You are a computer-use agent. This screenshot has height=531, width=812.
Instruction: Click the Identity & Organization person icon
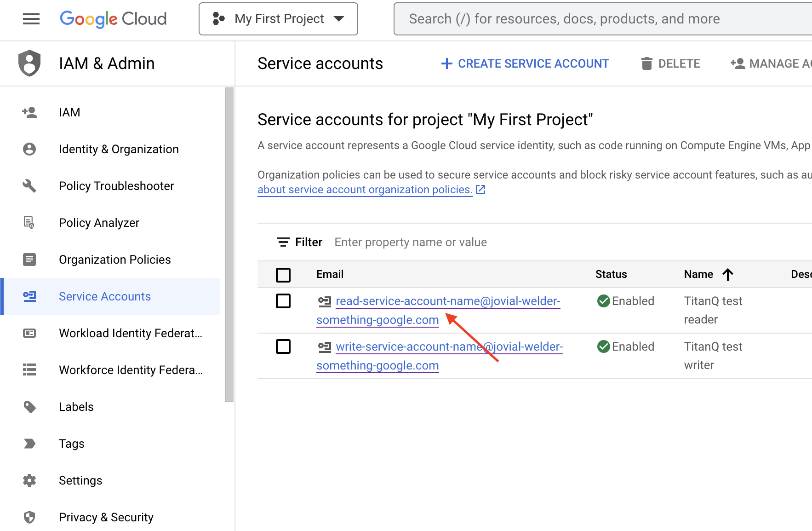click(x=29, y=149)
